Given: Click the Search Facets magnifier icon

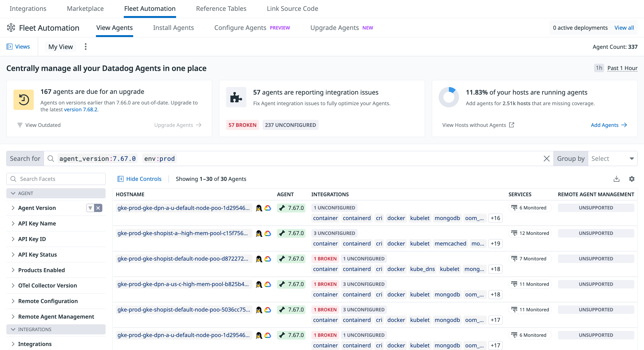Looking at the screenshot, I should click(13, 179).
